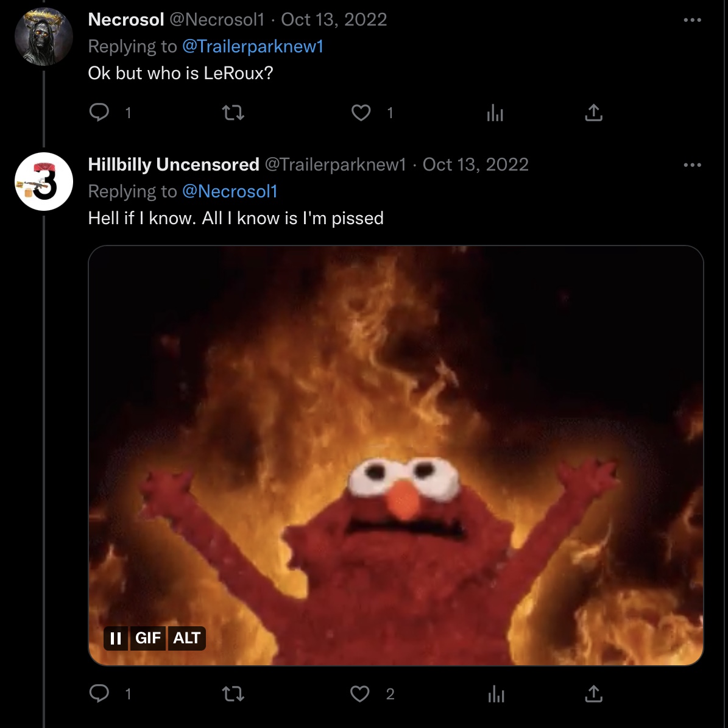Open Necrosol's profile avatar
Image resolution: width=728 pixels, height=728 pixels.
coord(43,37)
